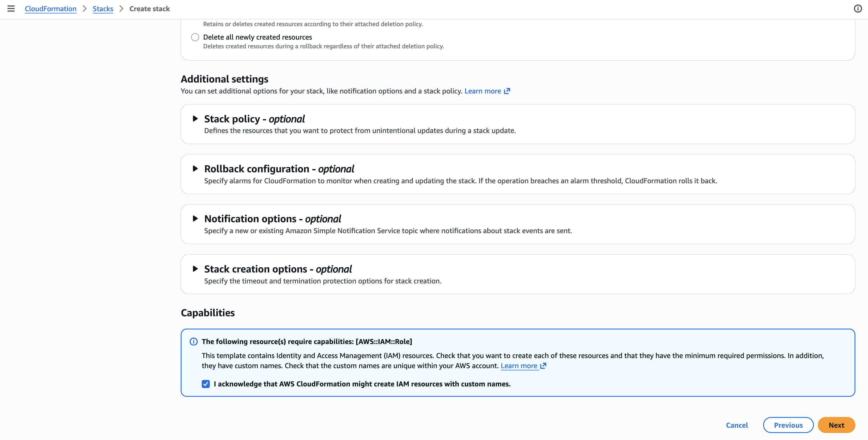Uncheck the IAM resources acknowledgment checkbox
This screenshot has height=440, width=868.
click(x=206, y=384)
